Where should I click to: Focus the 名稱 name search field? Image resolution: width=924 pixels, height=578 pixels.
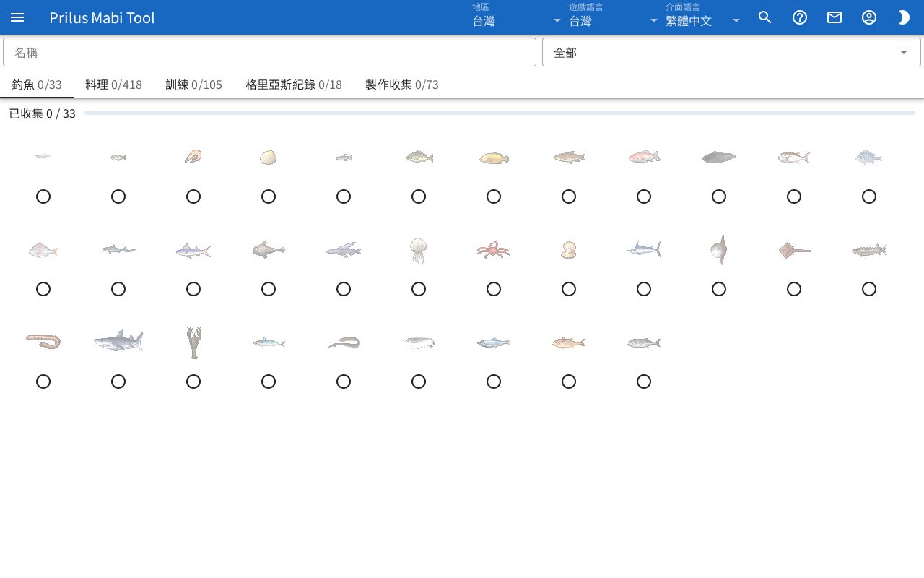pyautogui.click(x=269, y=52)
